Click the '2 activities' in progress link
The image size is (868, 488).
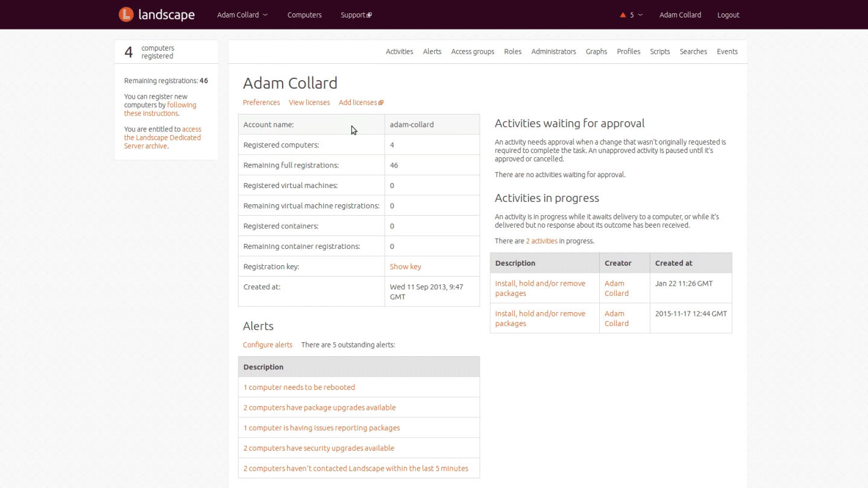click(x=542, y=241)
